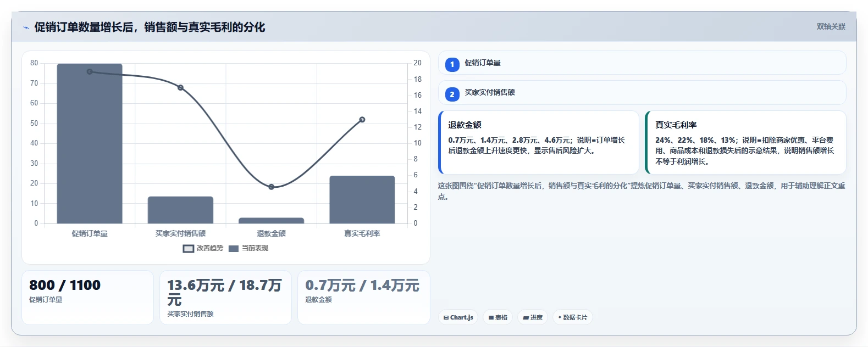This screenshot has height=347, width=868.
Task: Click the line point above 退款金额
Action: tap(271, 187)
